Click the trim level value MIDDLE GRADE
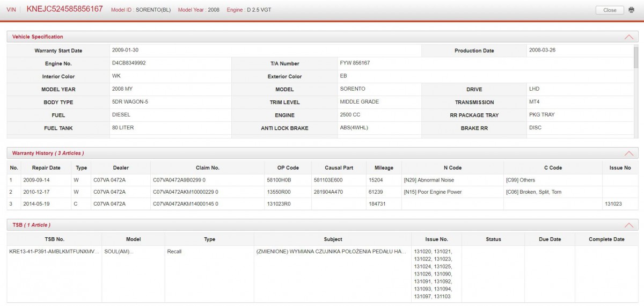The width and height of the screenshot is (644, 306). point(360,102)
